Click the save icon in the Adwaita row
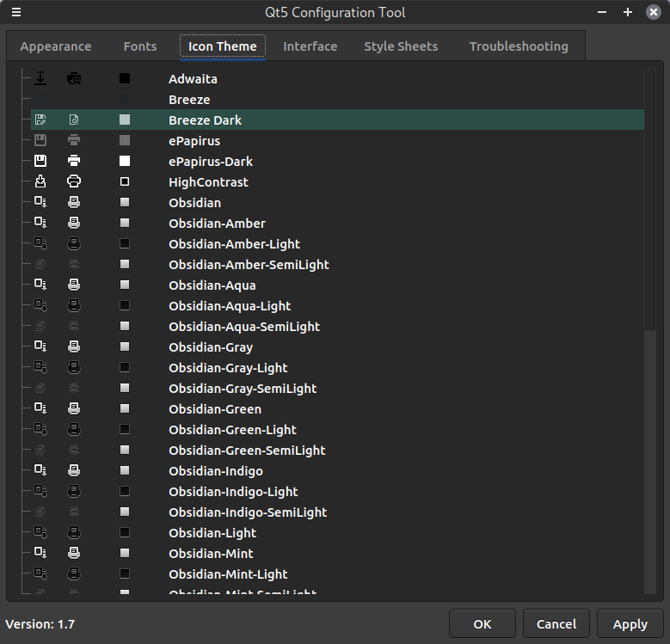Screen dimensions: 670x644 point(40,79)
